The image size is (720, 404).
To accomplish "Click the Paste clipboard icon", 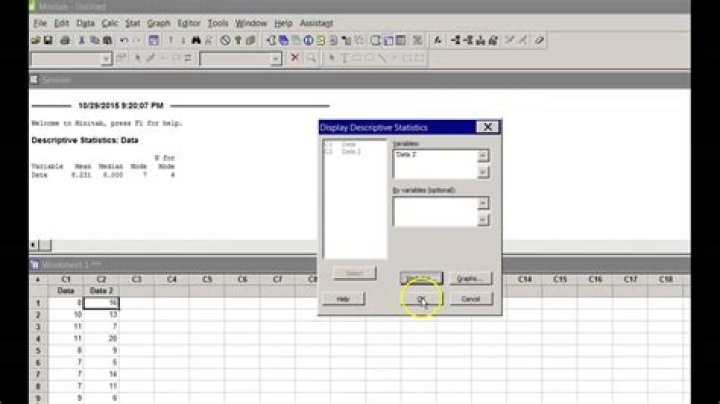I will click(x=107, y=40).
